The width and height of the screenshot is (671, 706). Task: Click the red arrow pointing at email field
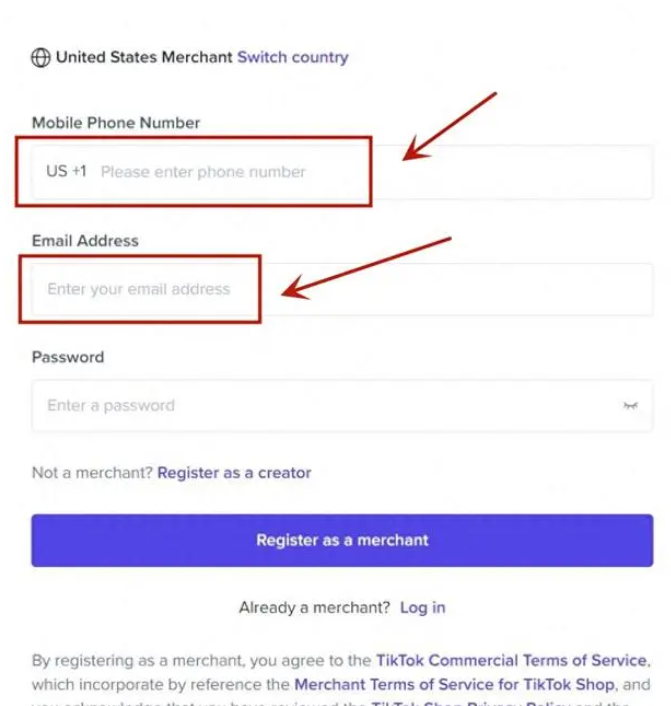[365, 267]
